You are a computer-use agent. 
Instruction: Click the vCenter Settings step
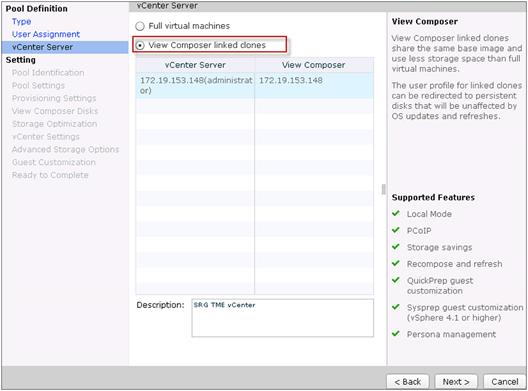(x=46, y=137)
